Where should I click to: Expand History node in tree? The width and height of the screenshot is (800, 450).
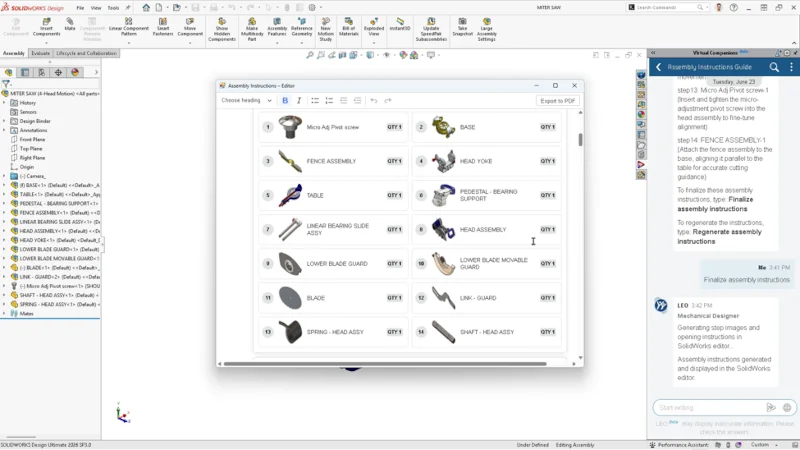4,103
